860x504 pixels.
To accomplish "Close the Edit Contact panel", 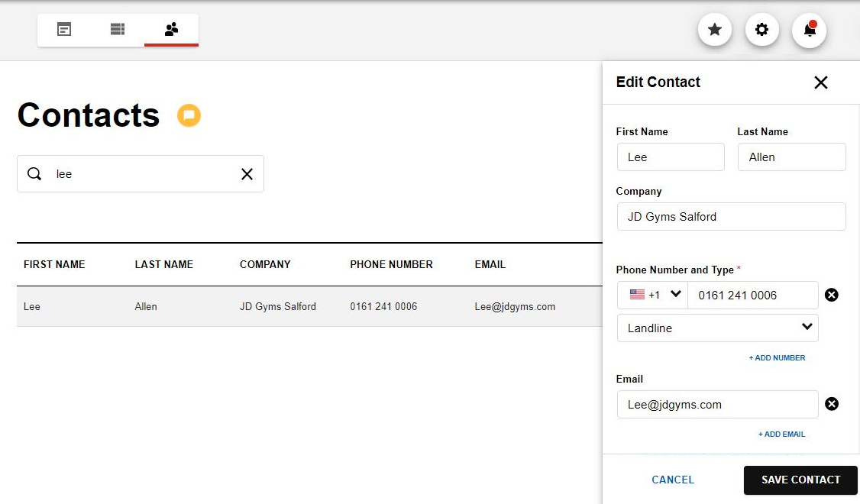I will pyautogui.click(x=820, y=82).
